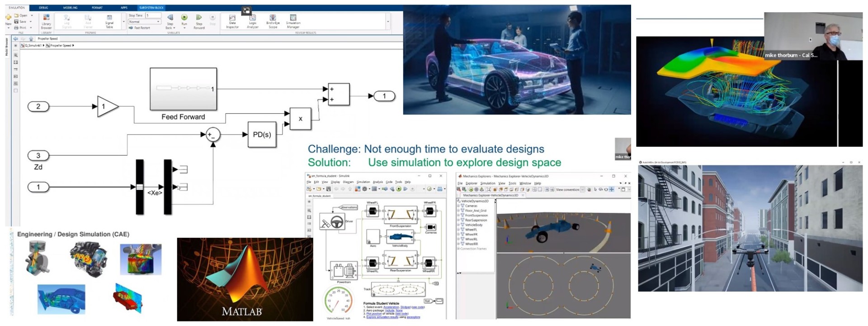Image resolution: width=868 pixels, height=326 pixels.
Task: Switch to the Debug ribbon tab
Action: pos(43,8)
